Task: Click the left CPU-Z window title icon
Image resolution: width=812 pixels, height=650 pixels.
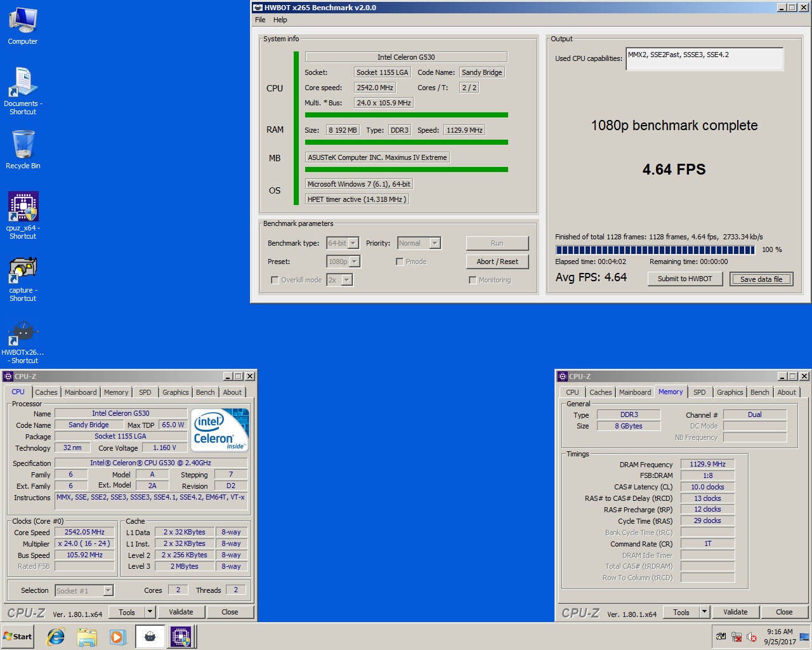Action: (x=8, y=376)
